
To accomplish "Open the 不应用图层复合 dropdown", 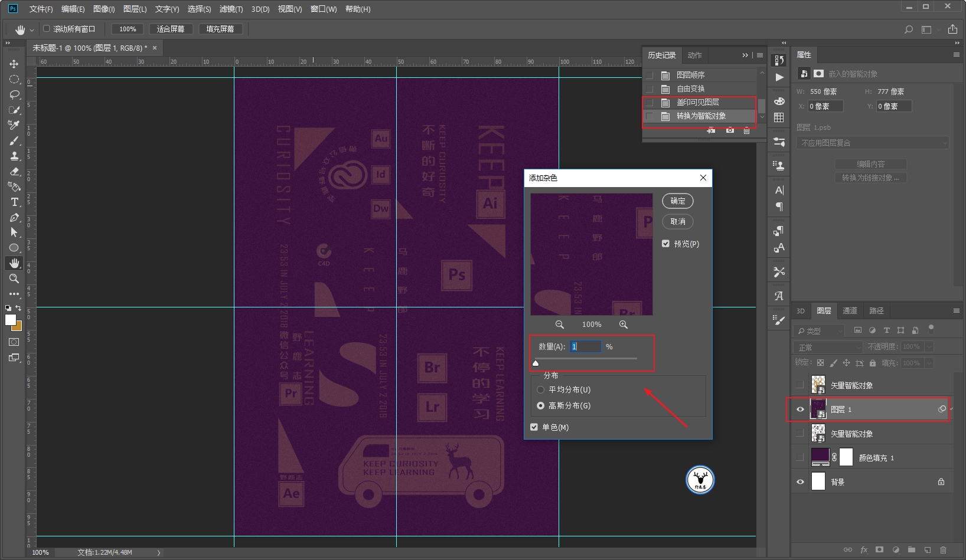I will pos(873,143).
